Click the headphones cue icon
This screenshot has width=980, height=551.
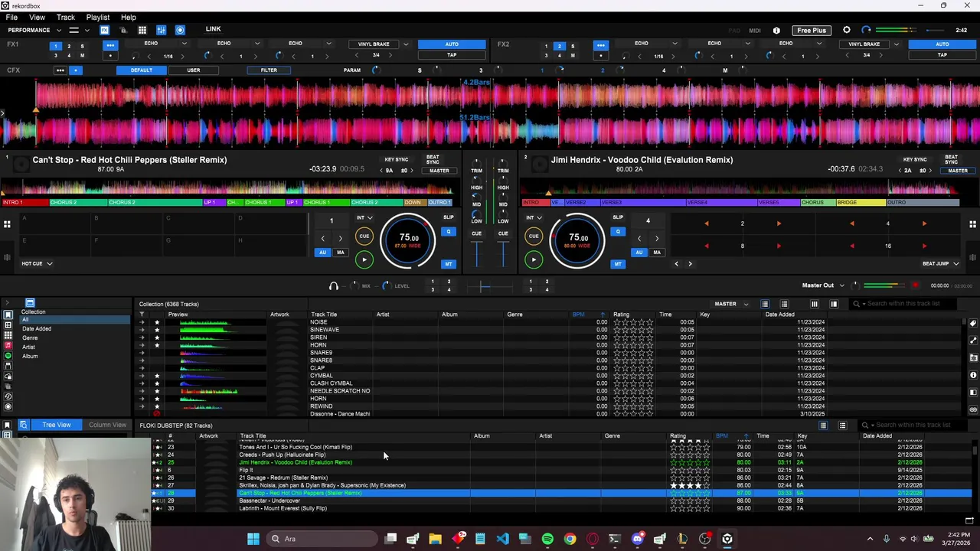click(x=333, y=285)
